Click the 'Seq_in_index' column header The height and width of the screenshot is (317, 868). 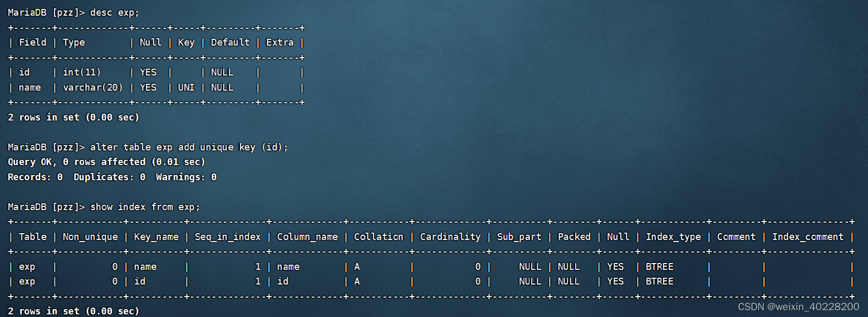227,237
